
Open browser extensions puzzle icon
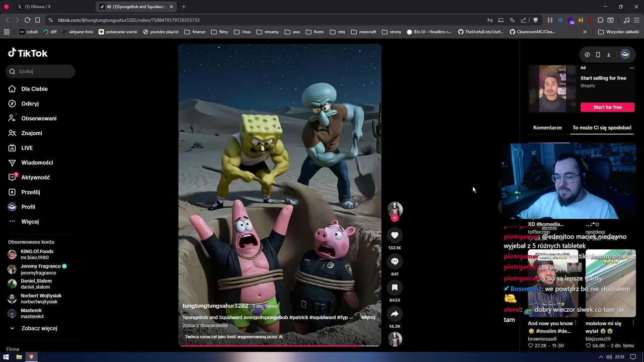[x=600, y=20]
